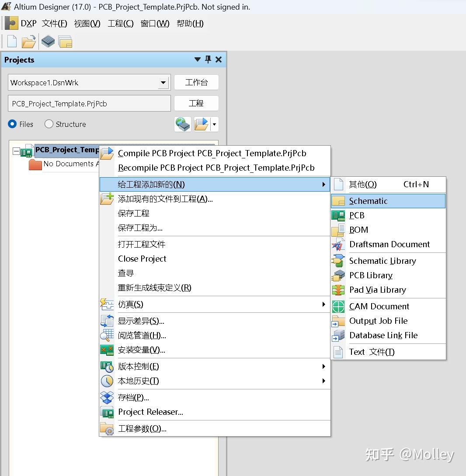Screen dimensions: 466x476
Task: Click the 工程 button
Action: 196,103
